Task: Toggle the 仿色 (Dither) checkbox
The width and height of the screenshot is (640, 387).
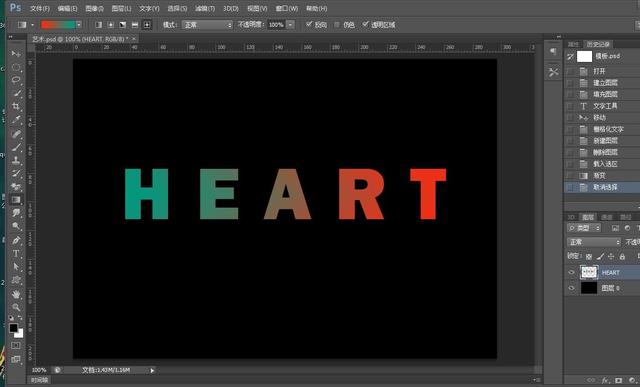Action: 337,24
